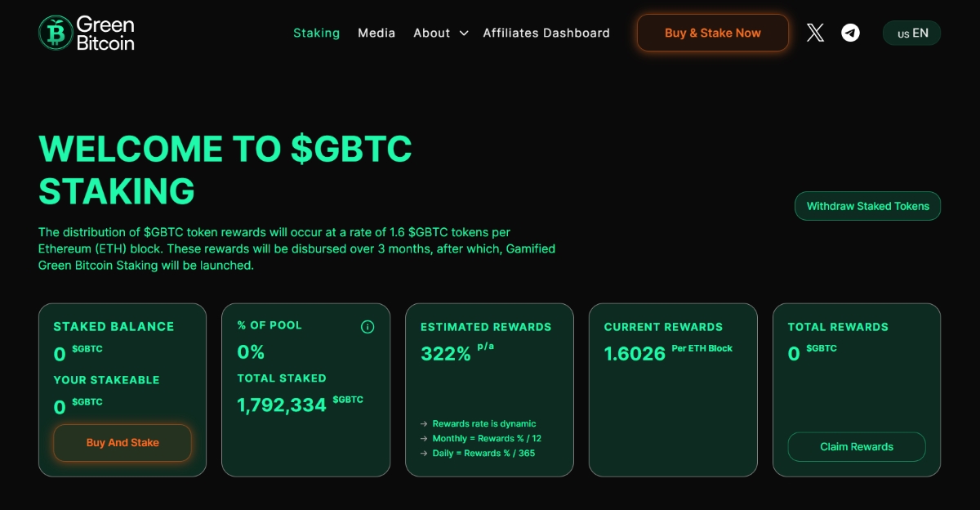Open the X (Twitter) social link
This screenshot has width=980, height=510.
[815, 33]
